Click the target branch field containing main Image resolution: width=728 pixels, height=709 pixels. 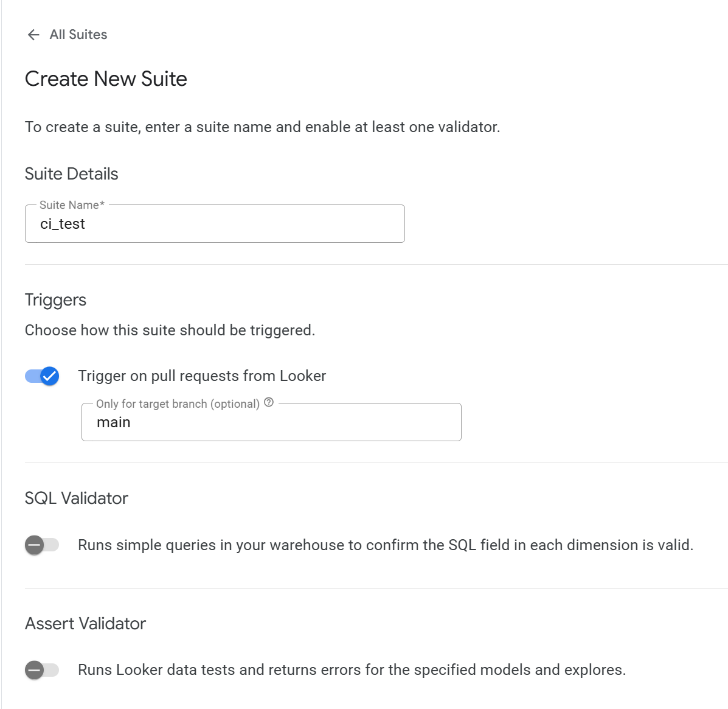(272, 422)
